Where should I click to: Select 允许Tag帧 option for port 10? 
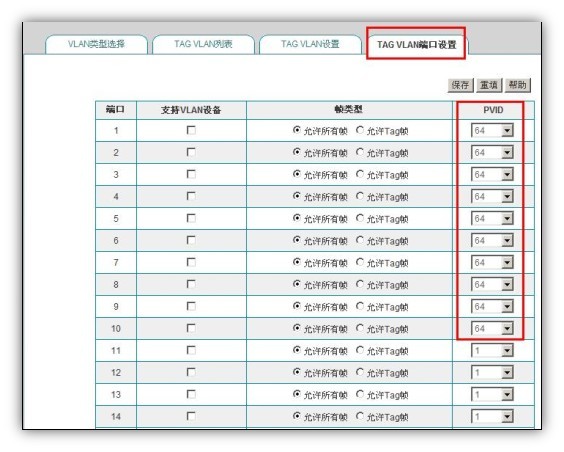(360, 328)
